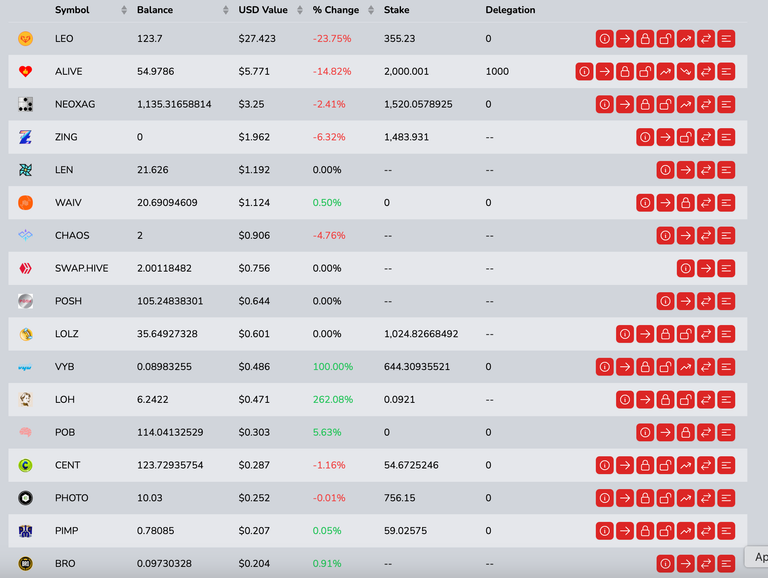The height and width of the screenshot is (578, 768).
Task: Open the info icon for BRO
Action: [x=665, y=564]
